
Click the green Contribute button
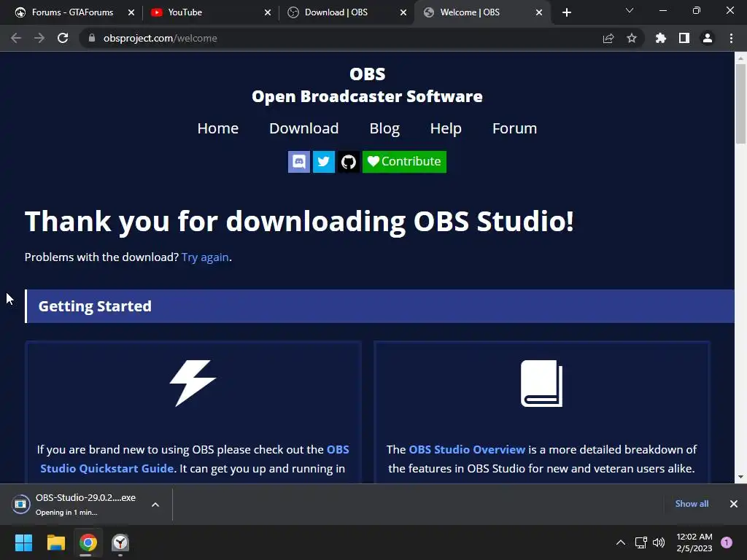point(404,162)
